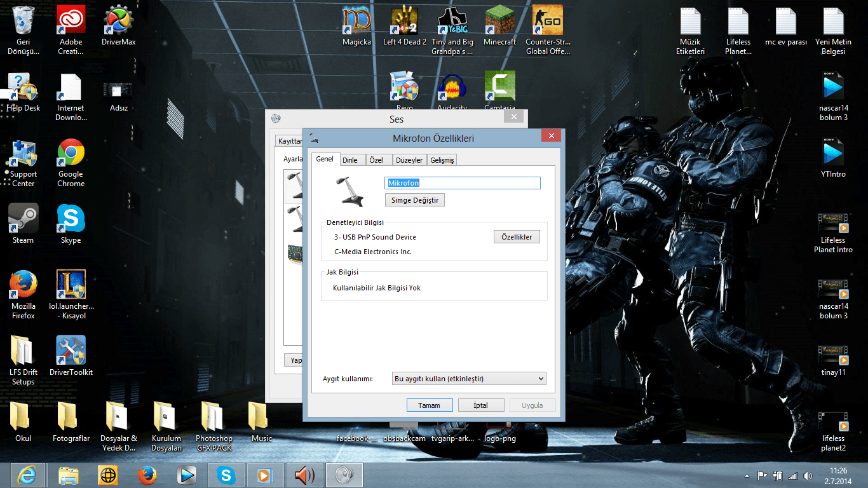Click the Mikrofon name input field
868x488 pixels.
tap(463, 183)
